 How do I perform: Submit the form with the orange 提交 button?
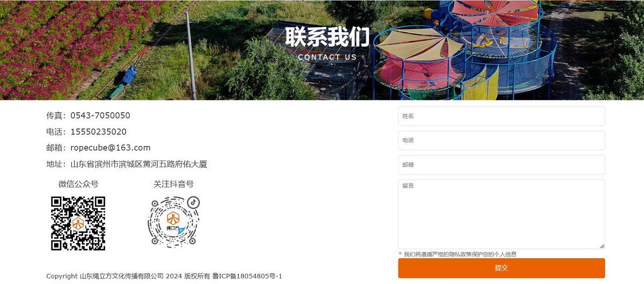point(501,268)
